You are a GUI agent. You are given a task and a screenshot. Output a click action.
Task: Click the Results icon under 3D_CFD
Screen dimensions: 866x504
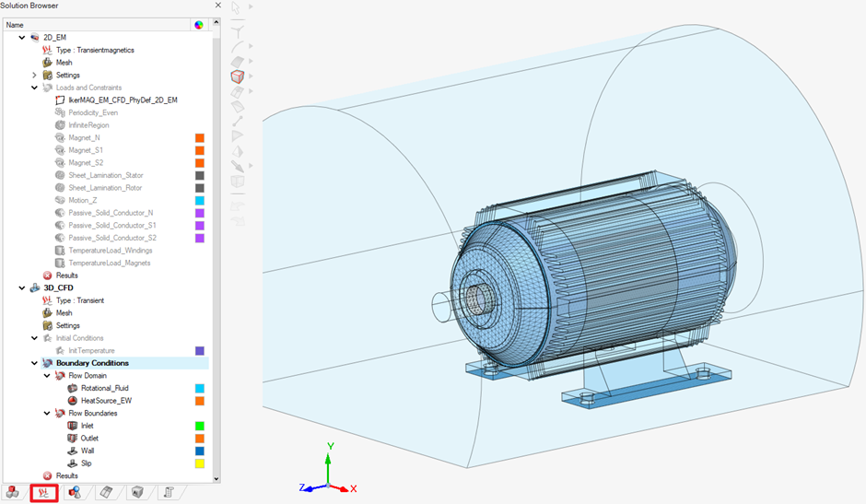click(x=47, y=475)
